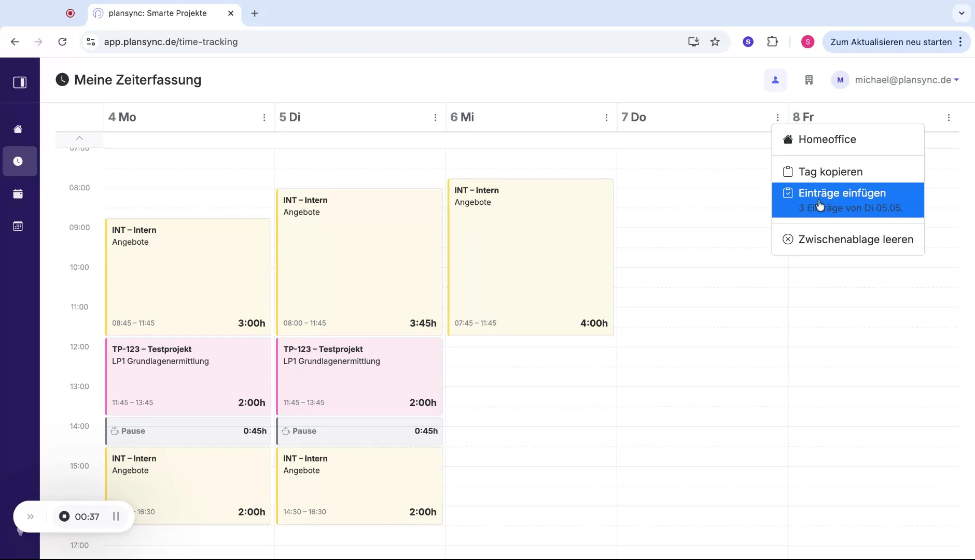Install app via the address bar icon
This screenshot has width=975, height=560.
point(693,42)
